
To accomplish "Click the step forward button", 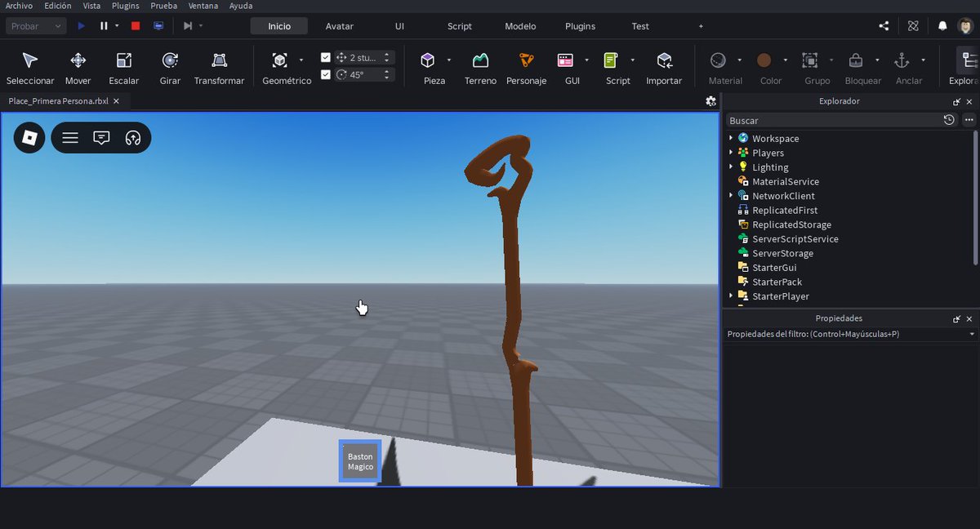I will click(188, 26).
